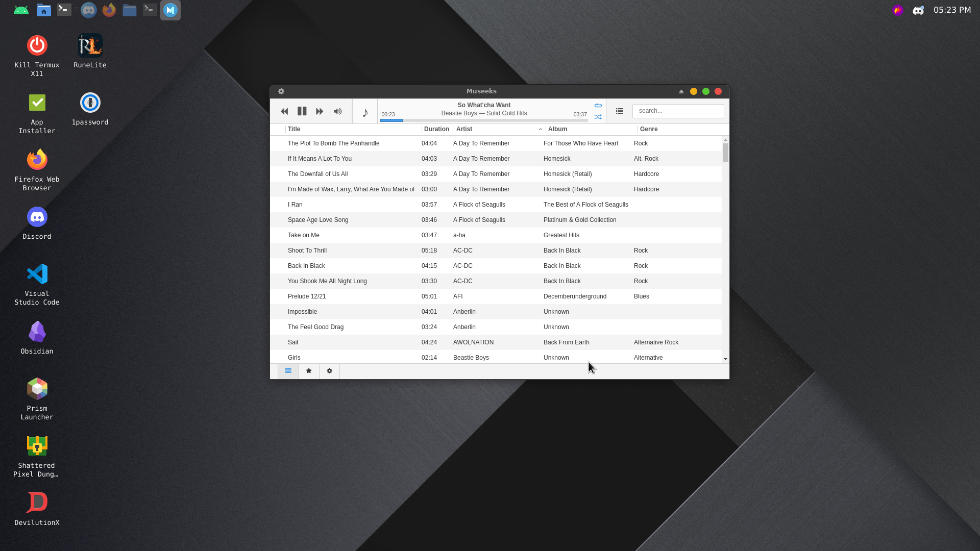Pause the currently playing track
This screenshot has height=551, width=980.
(302, 111)
